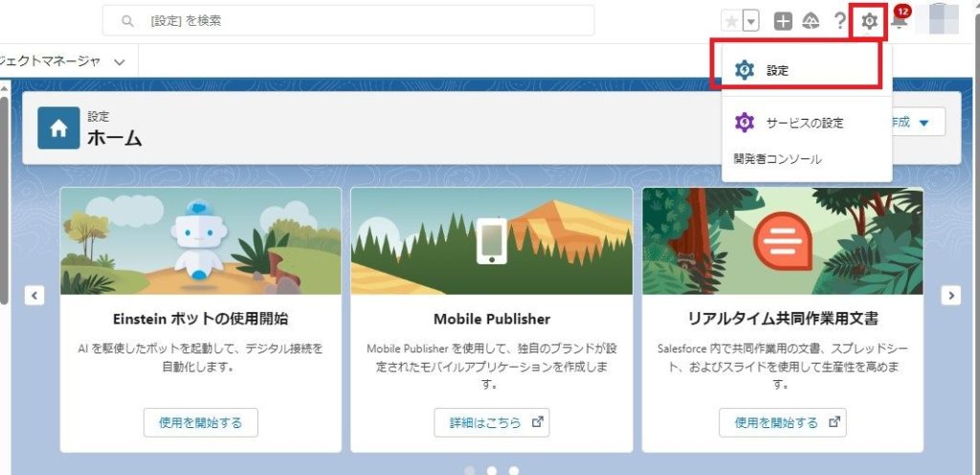Click the search magnifier icon
Image resolution: width=980 pixels, height=475 pixels.
[x=127, y=21]
